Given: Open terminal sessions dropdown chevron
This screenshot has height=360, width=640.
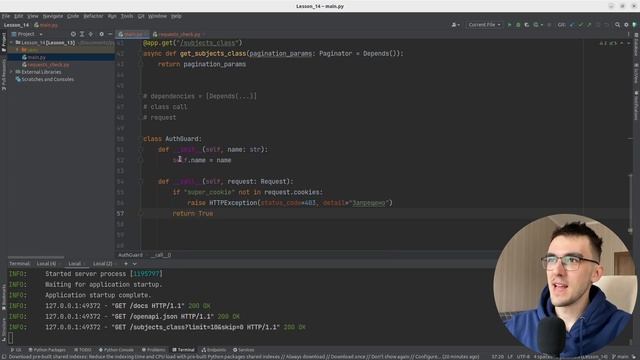Looking at the screenshot, I should tap(134, 264).
